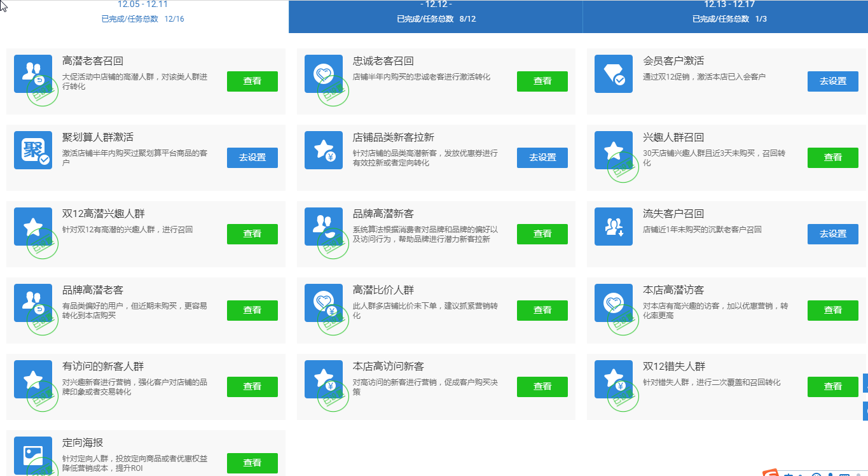Select the 聚划算人群激活 title text
The width and height of the screenshot is (868, 476).
click(98, 137)
